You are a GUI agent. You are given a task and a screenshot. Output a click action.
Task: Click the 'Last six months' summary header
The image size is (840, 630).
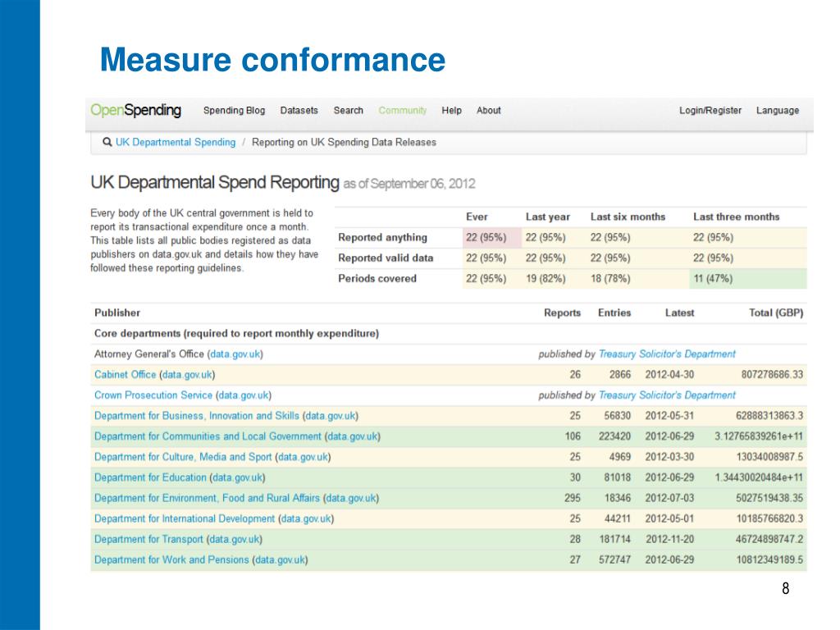(628, 217)
